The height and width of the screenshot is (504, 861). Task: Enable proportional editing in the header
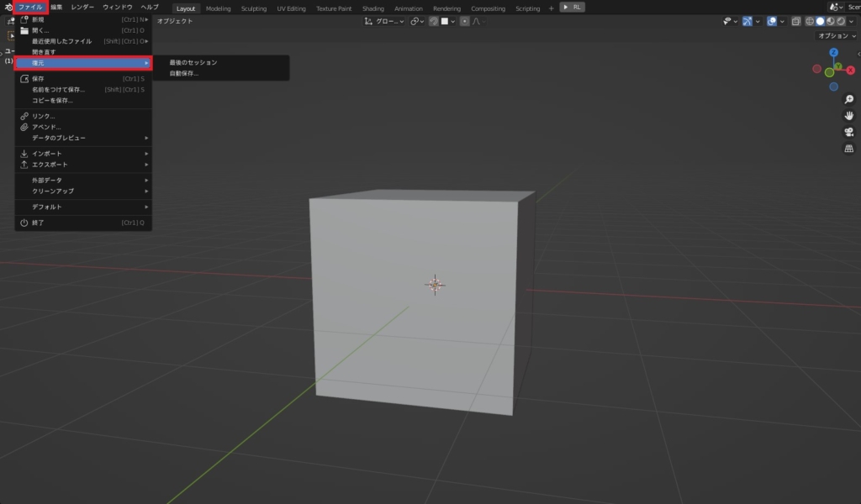point(464,21)
